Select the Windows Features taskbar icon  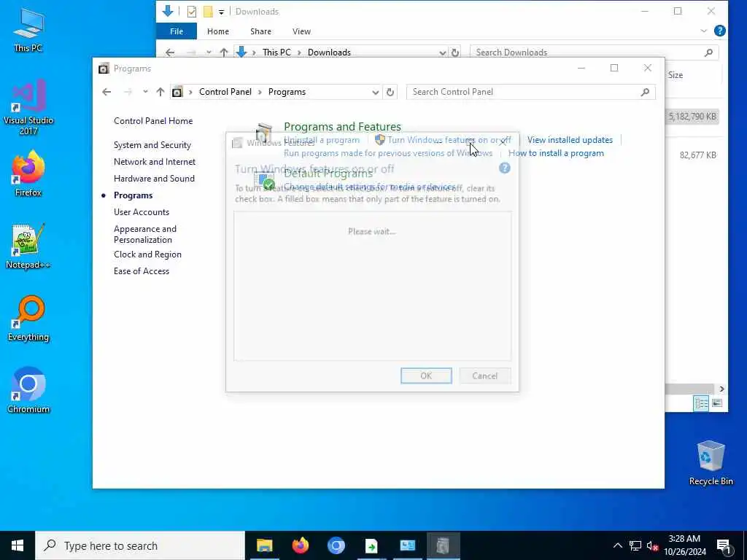point(443,545)
